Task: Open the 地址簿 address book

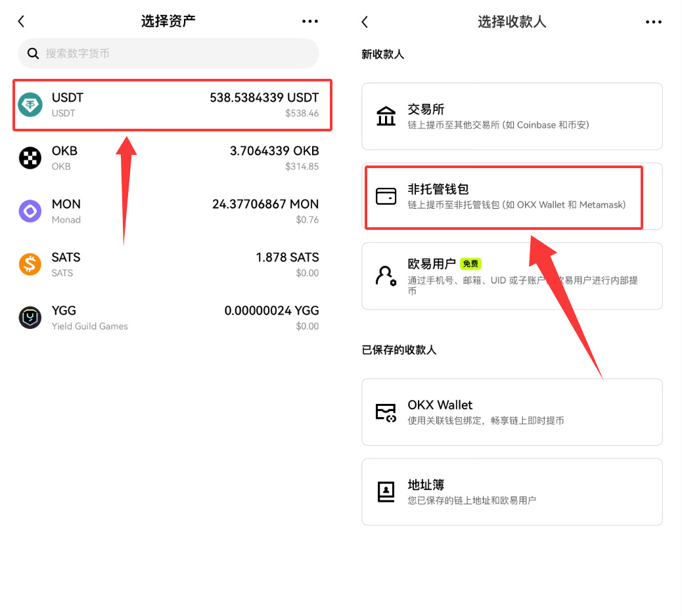Action: pos(512,492)
